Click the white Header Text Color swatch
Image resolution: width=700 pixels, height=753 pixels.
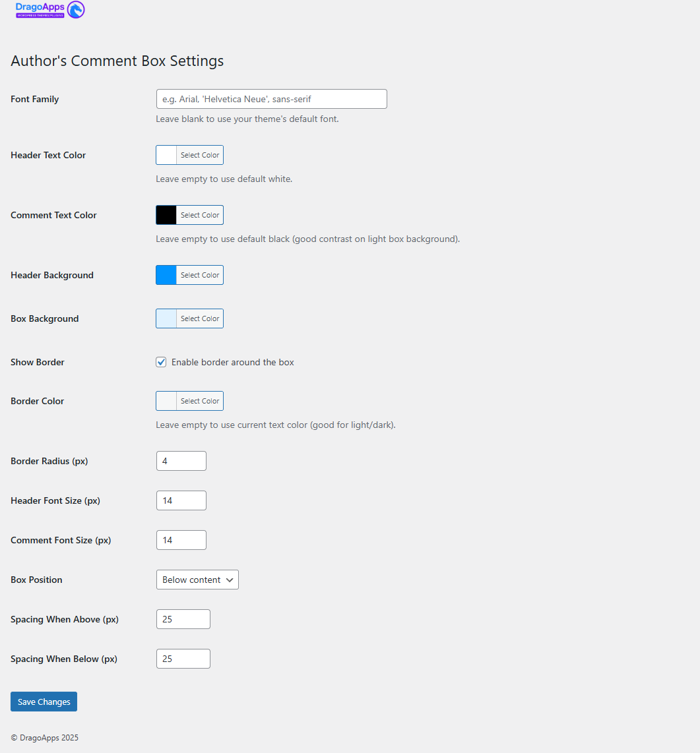pyautogui.click(x=166, y=155)
